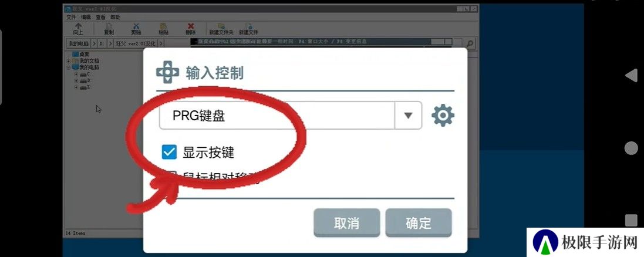Open the 查看 (View) menu
The width and height of the screenshot is (644, 257).
coord(100,17)
